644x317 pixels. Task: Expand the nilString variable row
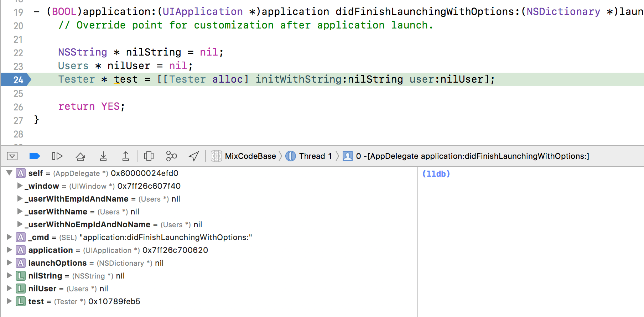click(x=9, y=275)
